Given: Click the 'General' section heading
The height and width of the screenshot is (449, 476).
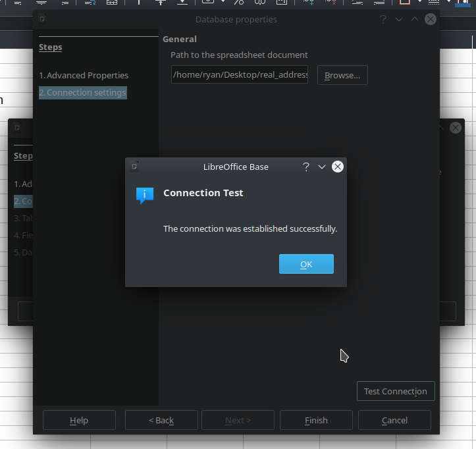Looking at the screenshot, I should 180,39.
